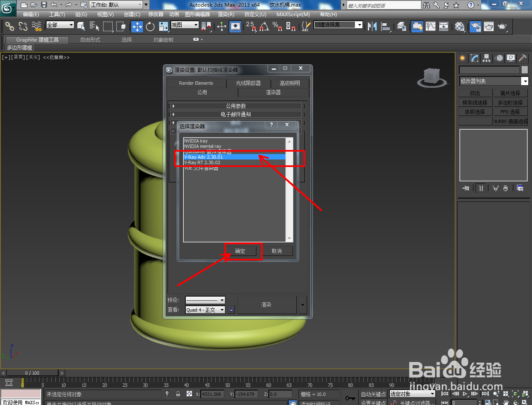Open Edit Named Selection Sets tool

click(305, 27)
